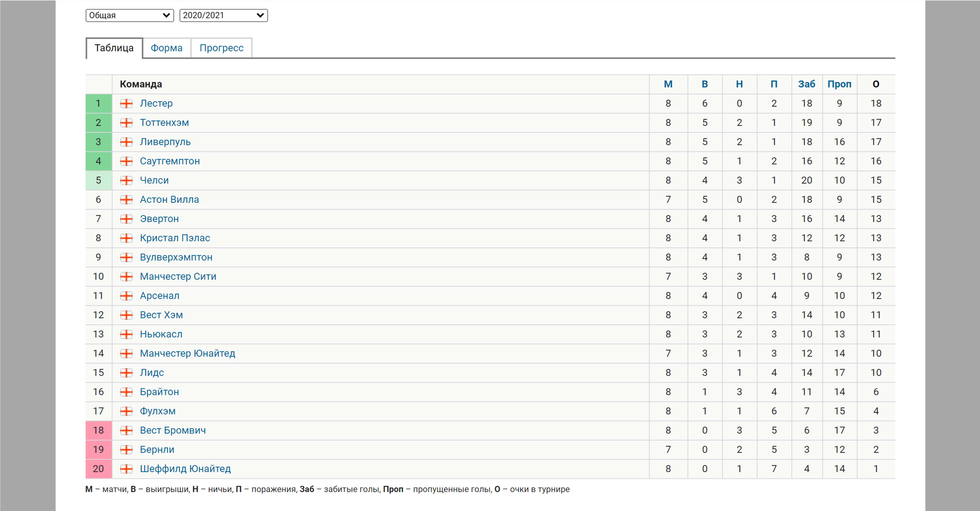Viewport: 980px width, 511px height.
Task: Open the Челси team link
Action: (154, 180)
